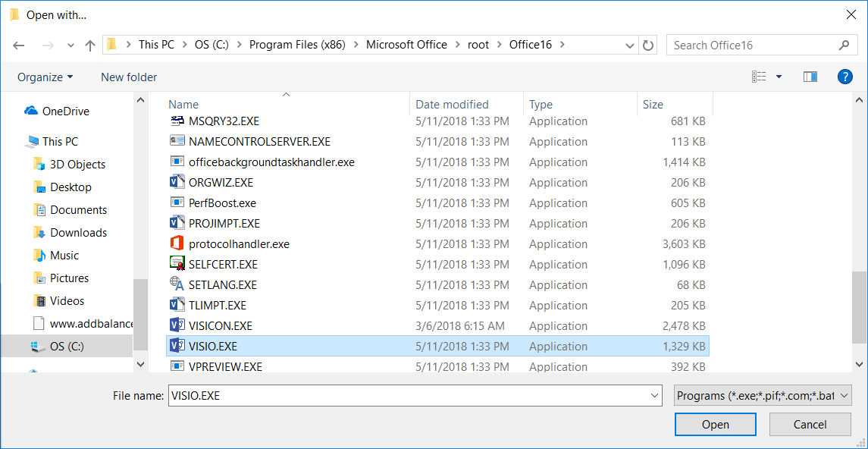This screenshot has height=449, width=868.
Task: Click OS (C:) in the address breadcrumb
Action: point(212,46)
